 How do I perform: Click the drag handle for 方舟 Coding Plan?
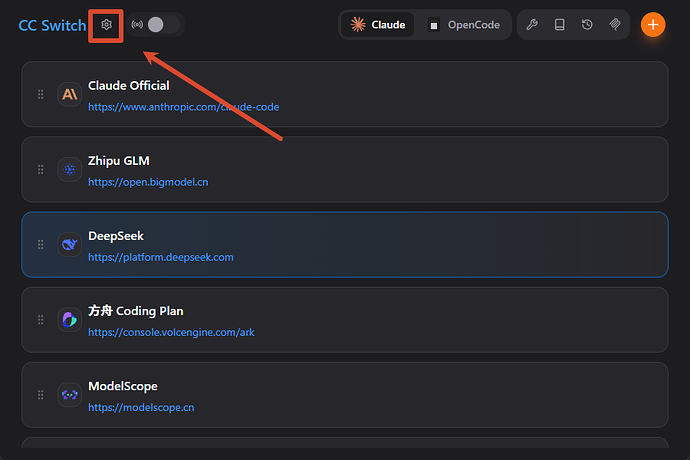pyautogui.click(x=40, y=320)
